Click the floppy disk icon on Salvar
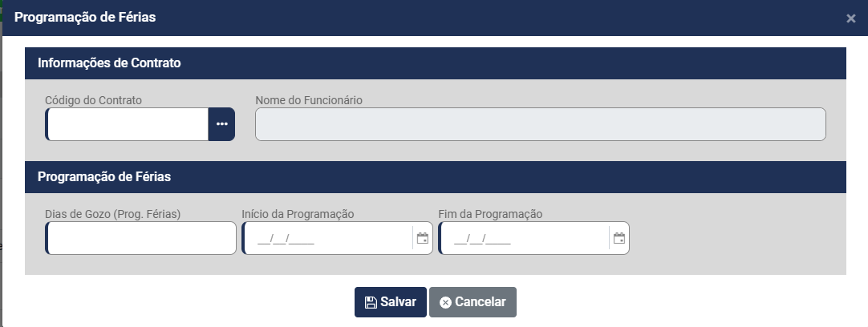The image size is (868, 327). 371,302
